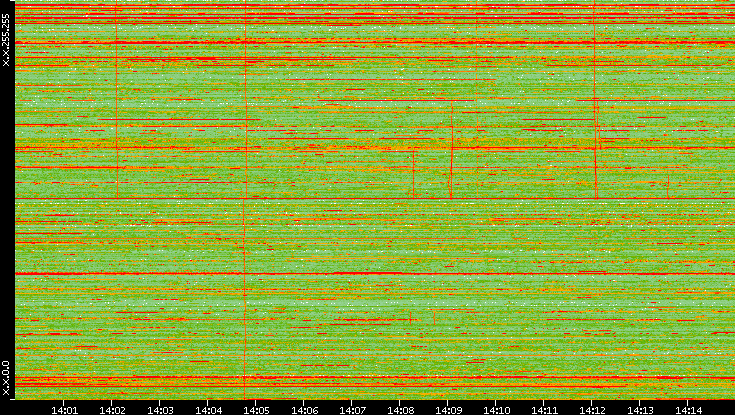Viewport: 735px width, 415px height.
Task: Click the 14:07 time axis label
Action: pos(352,410)
